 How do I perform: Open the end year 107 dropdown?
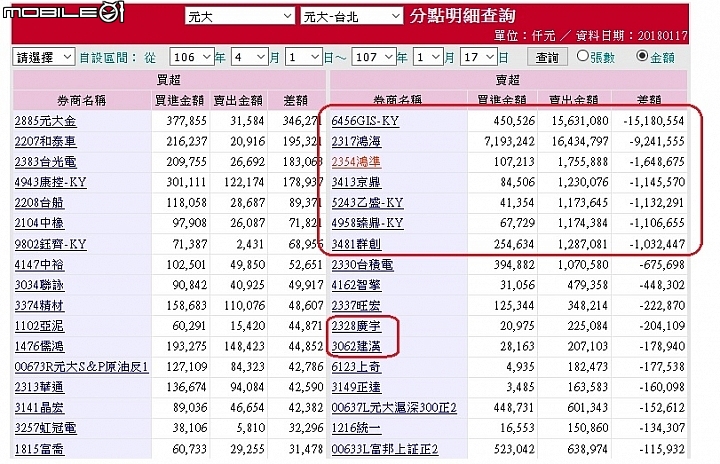[x=374, y=57]
